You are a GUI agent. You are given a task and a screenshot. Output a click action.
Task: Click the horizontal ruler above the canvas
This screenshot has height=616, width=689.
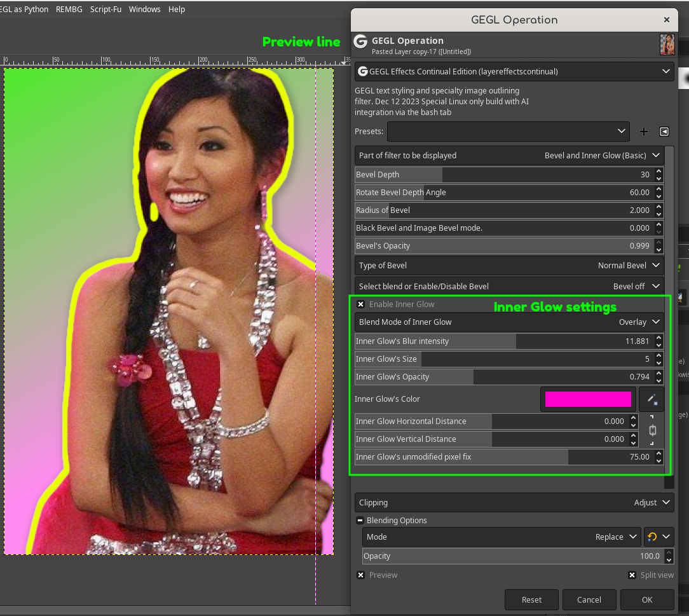(x=175, y=60)
